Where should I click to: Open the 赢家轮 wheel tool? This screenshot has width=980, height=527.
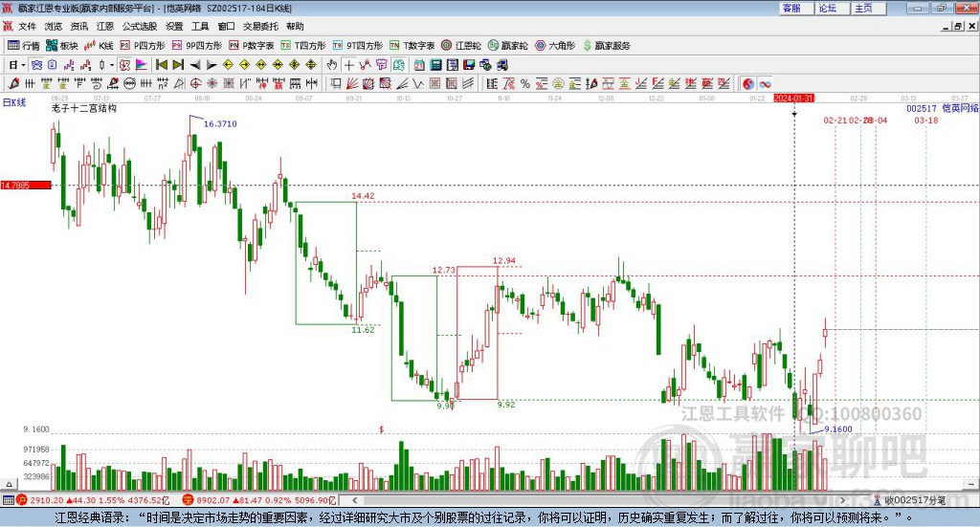click(508, 46)
